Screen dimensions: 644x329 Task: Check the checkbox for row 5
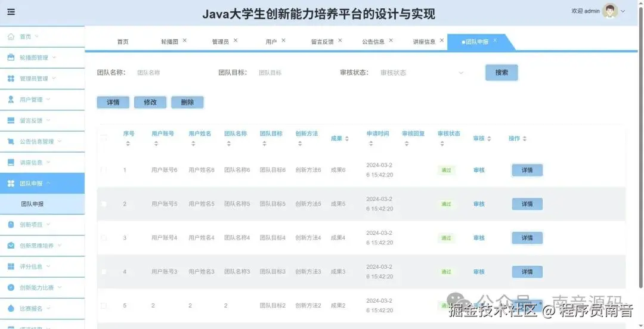click(x=104, y=306)
